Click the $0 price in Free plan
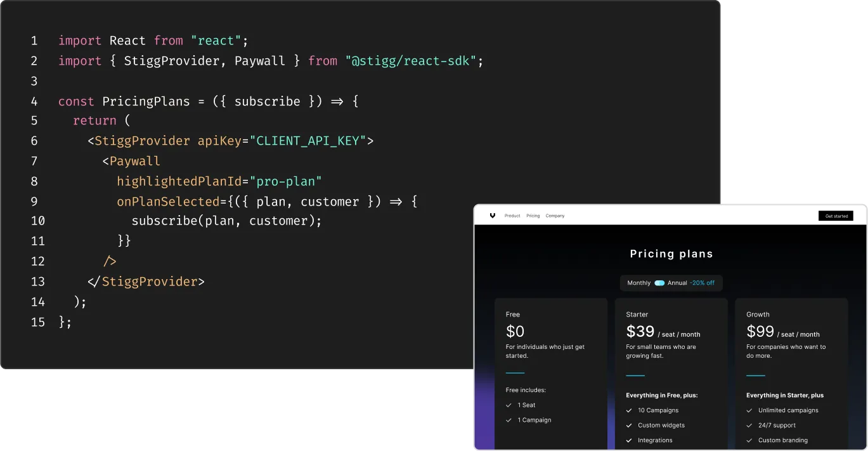The width and height of the screenshot is (868, 451). 515,331
